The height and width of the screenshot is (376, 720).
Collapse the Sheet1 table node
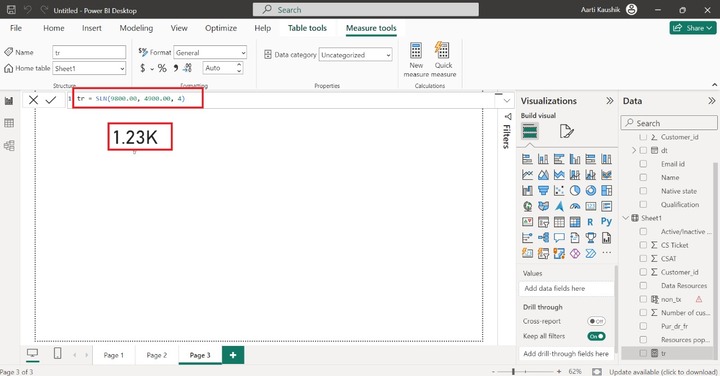626,218
